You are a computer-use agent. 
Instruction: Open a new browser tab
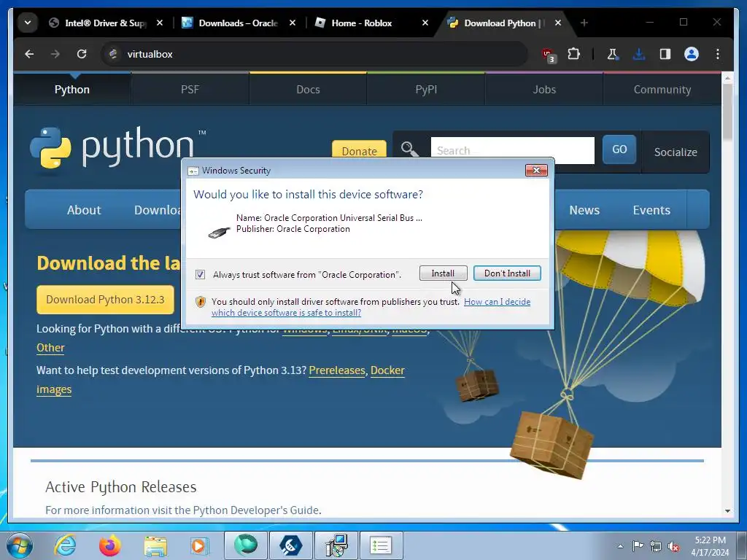[584, 23]
